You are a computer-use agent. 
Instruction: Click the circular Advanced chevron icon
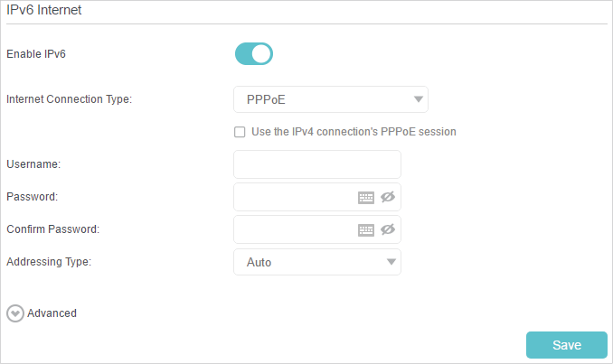pyautogui.click(x=15, y=313)
